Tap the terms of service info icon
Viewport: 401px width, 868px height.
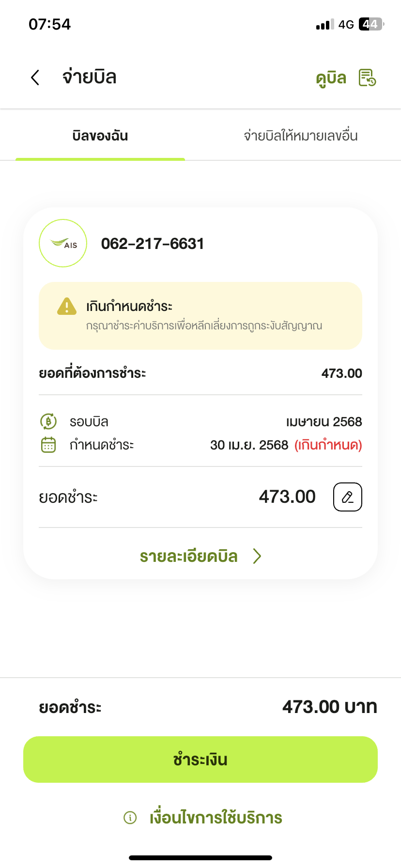[130, 818]
